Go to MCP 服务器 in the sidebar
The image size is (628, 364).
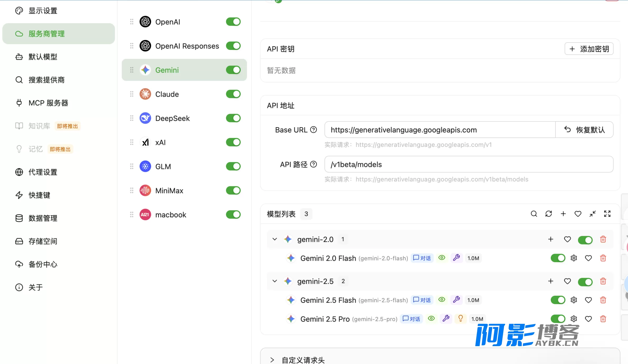click(48, 103)
